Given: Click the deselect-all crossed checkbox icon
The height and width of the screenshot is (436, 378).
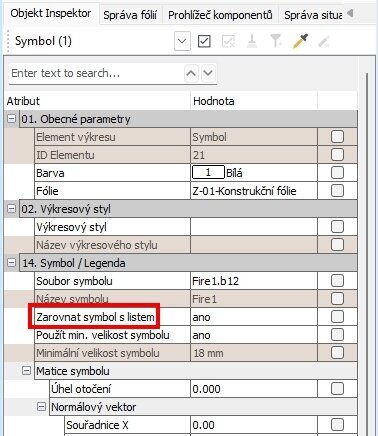Looking at the screenshot, I should tap(228, 41).
